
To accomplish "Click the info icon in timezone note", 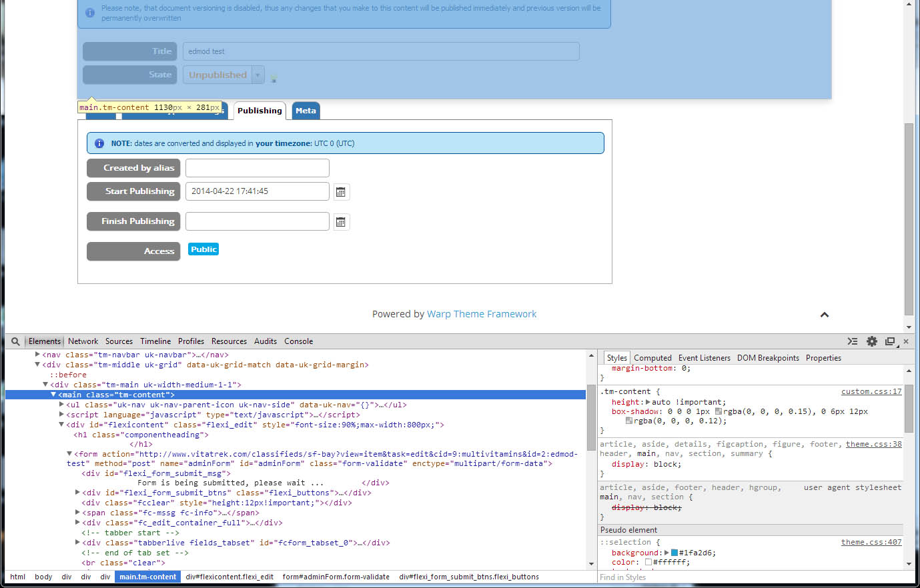I will coord(99,143).
